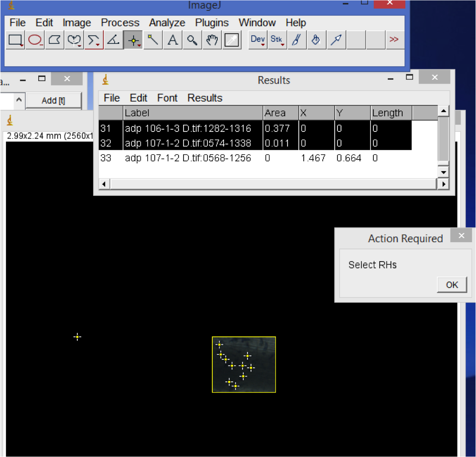Viewport: 476px width, 457px height.
Task: Open the Process menu
Action: (120, 23)
